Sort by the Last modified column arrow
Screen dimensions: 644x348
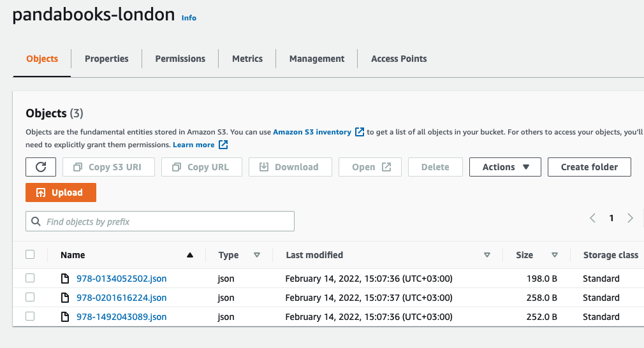tap(487, 255)
